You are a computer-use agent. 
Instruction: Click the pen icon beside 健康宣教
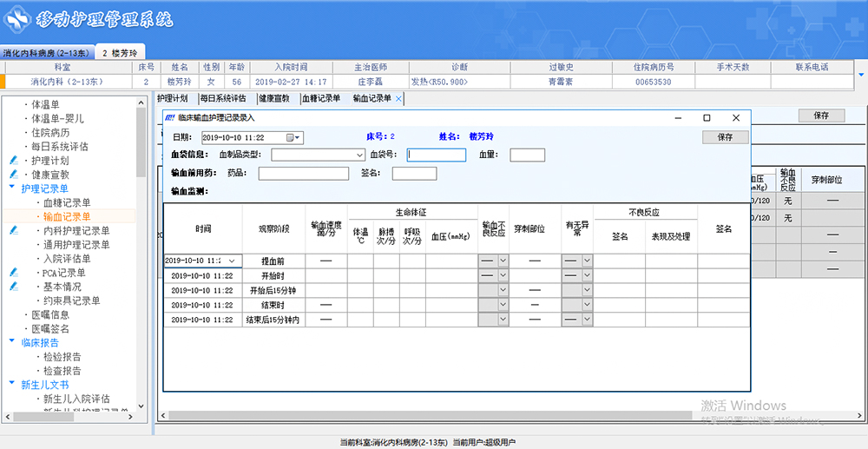coord(15,175)
